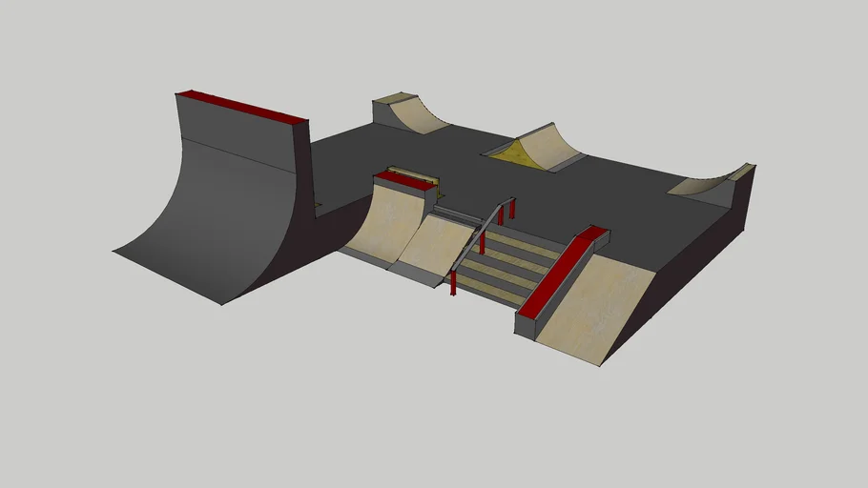Select the red deck atop the large quarter pipe
This screenshot has width=868, height=488.
coord(242,107)
